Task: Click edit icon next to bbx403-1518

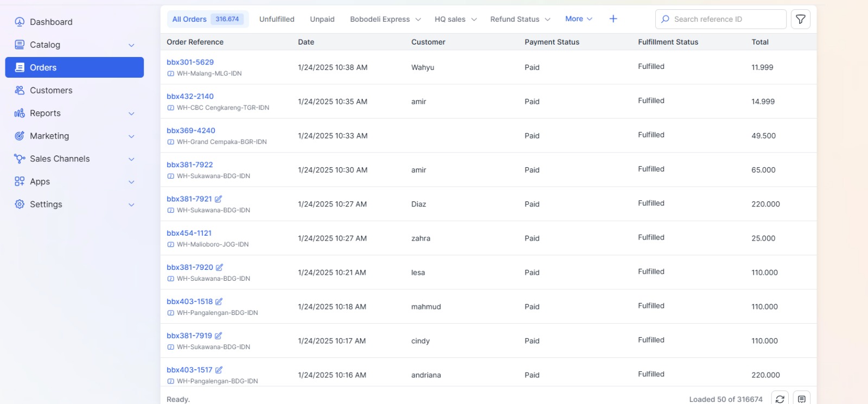Action: tap(219, 301)
